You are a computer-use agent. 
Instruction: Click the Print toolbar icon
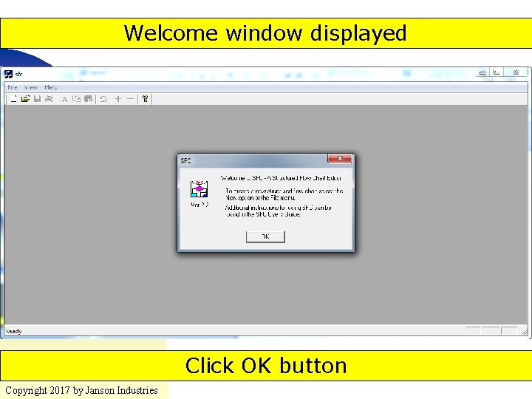(x=50, y=99)
